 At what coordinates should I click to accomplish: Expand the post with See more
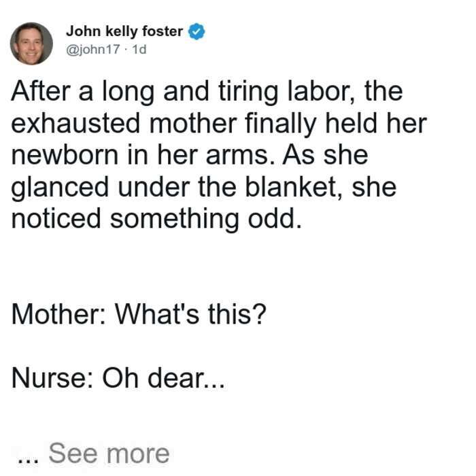tap(109, 454)
